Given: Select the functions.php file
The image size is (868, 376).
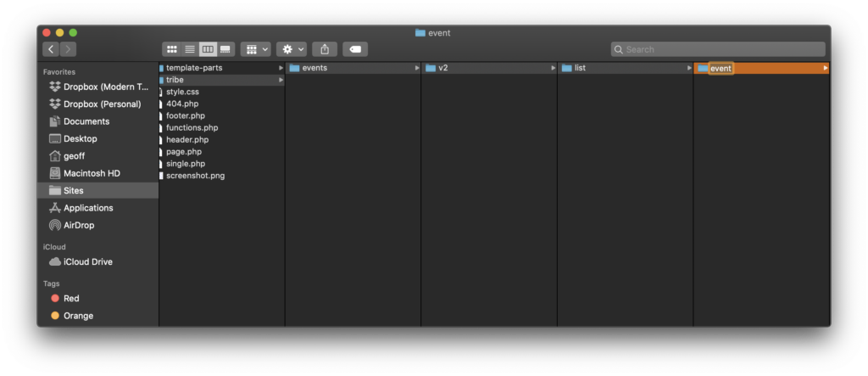Looking at the screenshot, I should (x=221, y=127).
